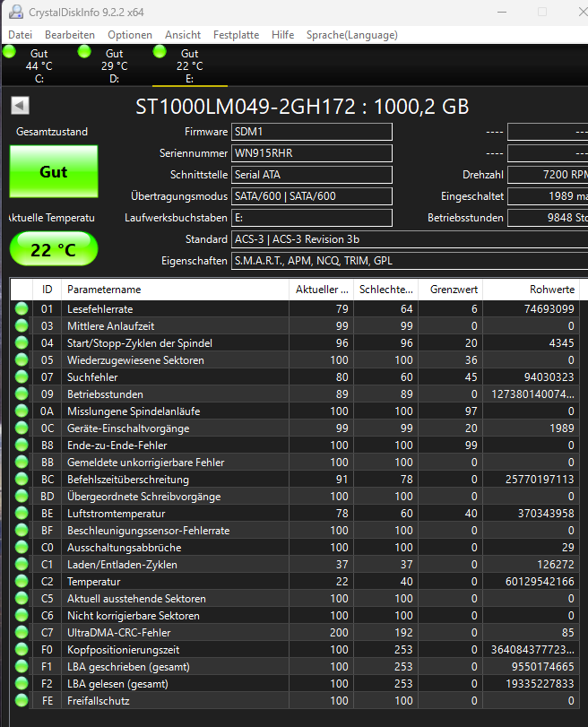This screenshot has height=727, width=588.
Task: Click the Aktueller column header
Action: pos(322,290)
